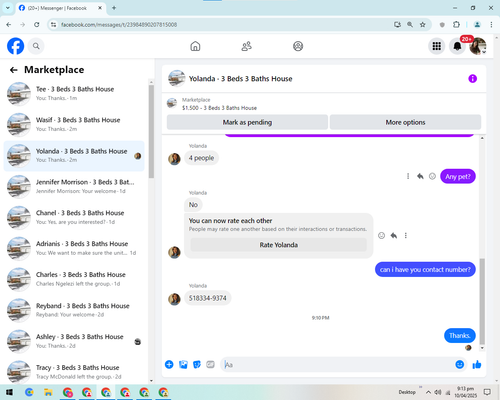This screenshot has height=400, width=500.
Task: Open Chanel - 3 Beds 3 Baths House chat
Action: pyautogui.click(x=74, y=217)
